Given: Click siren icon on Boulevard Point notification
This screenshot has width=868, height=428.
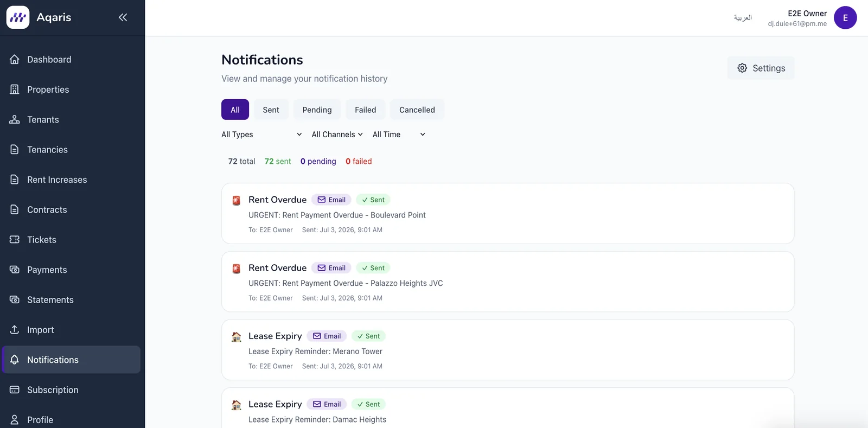Looking at the screenshot, I should point(237,200).
